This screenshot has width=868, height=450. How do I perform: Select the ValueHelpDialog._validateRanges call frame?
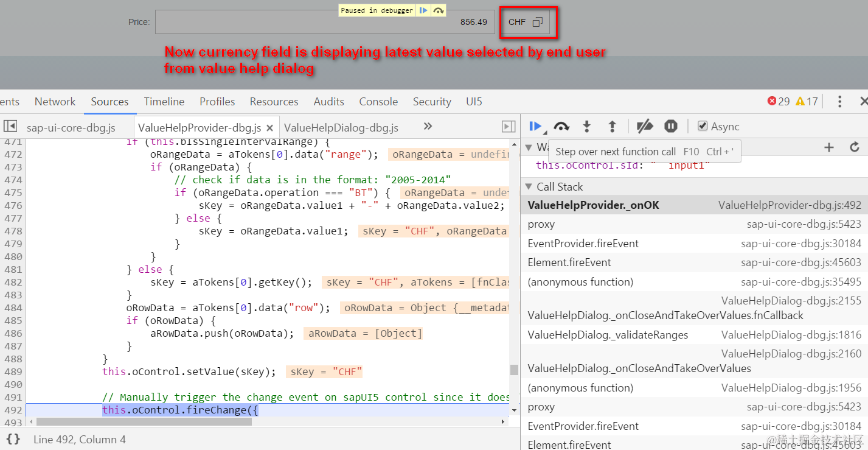pyautogui.click(x=694, y=334)
